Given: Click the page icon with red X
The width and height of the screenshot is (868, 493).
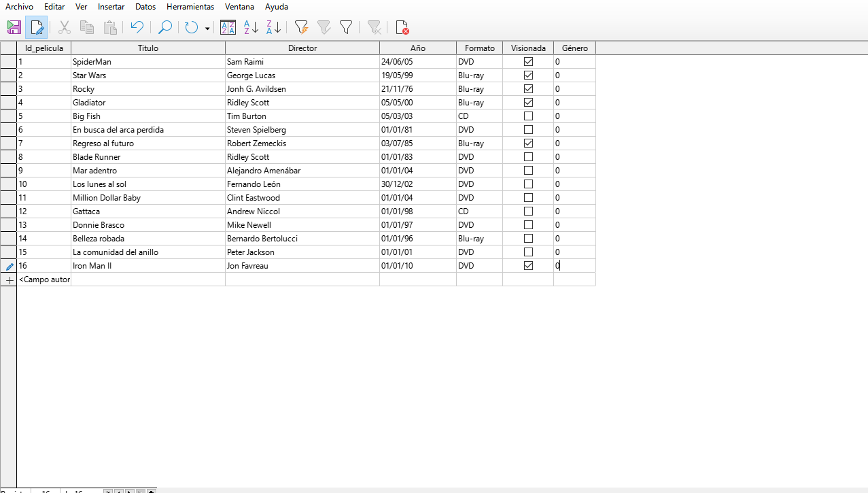Looking at the screenshot, I should (x=402, y=27).
